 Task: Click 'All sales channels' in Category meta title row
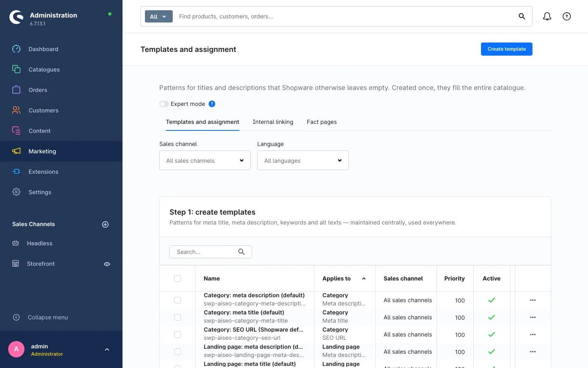[408, 317]
